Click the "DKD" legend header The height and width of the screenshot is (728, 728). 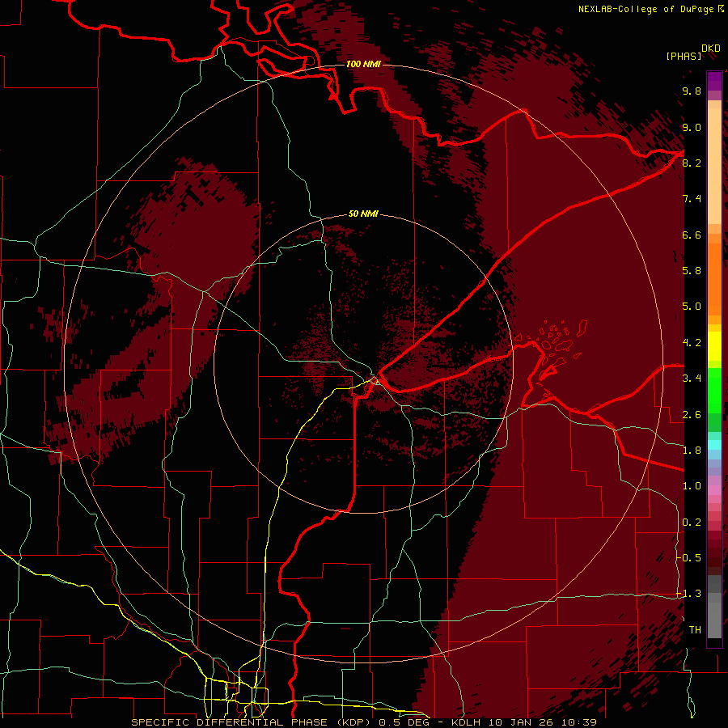click(x=711, y=49)
